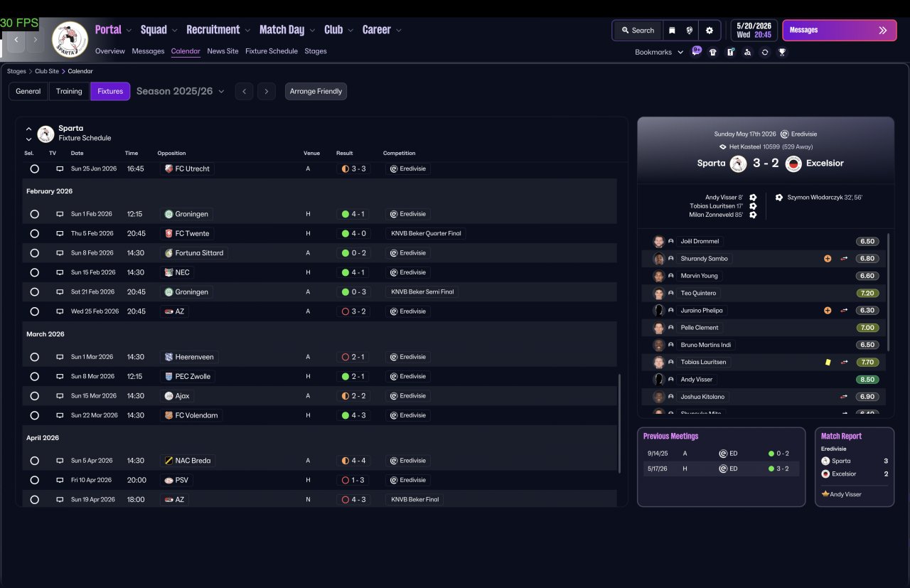The width and height of the screenshot is (910, 588).
Task: Open the Portal main menu
Action: click(108, 30)
